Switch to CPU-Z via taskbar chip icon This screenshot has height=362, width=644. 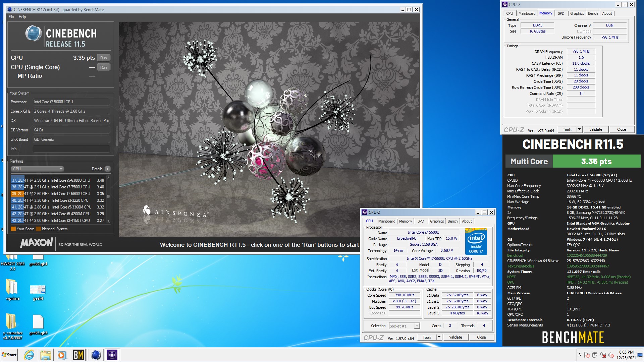coord(112,355)
